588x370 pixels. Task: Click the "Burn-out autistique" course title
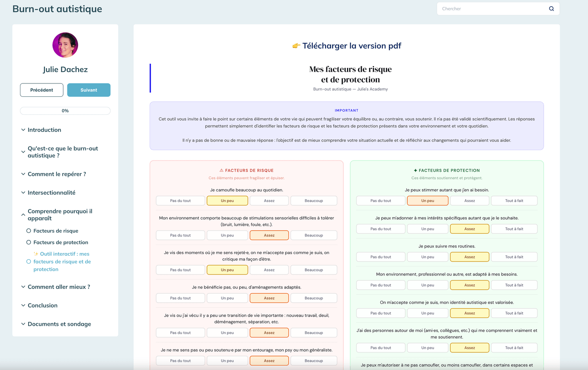pyautogui.click(x=57, y=9)
